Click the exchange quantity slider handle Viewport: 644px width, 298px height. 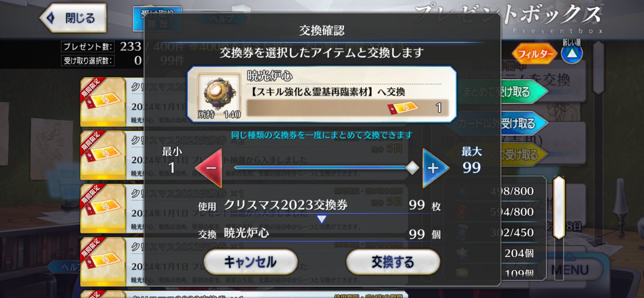(x=412, y=168)
